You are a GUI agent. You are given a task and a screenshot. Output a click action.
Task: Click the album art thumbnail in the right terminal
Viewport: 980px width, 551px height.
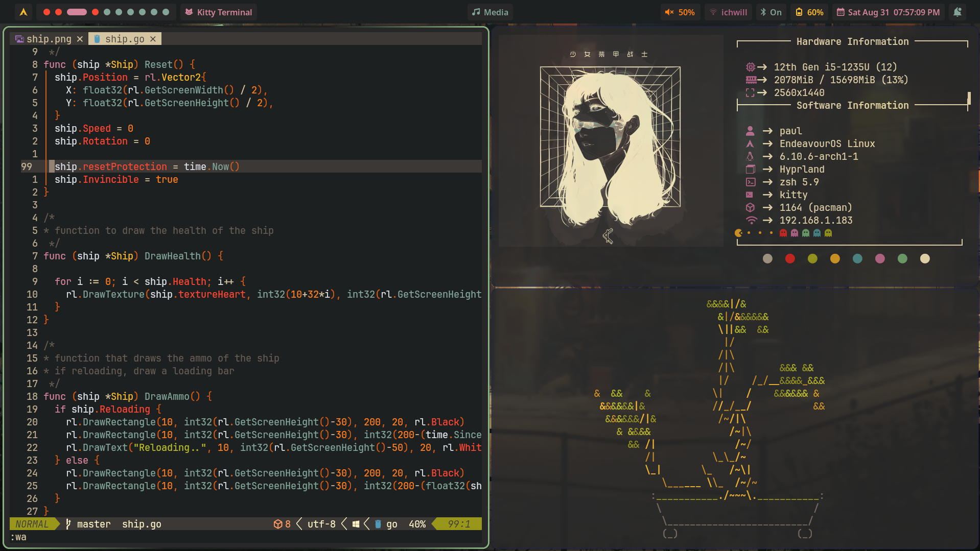point(611,141)
